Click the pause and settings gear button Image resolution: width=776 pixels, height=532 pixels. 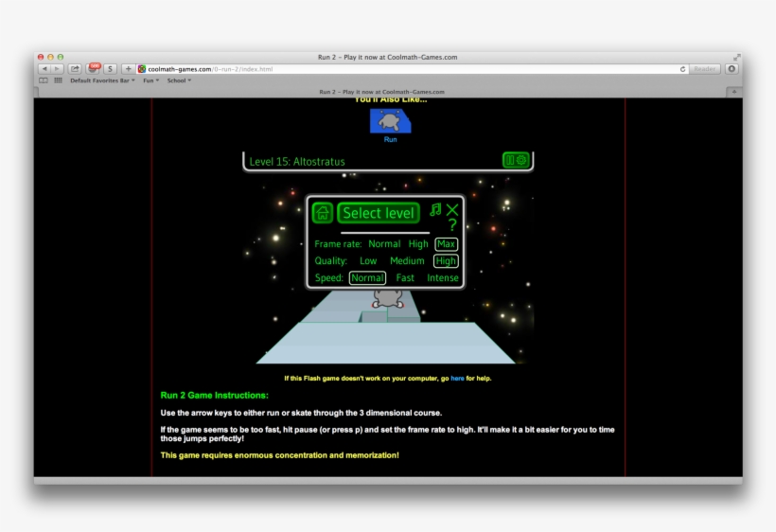pos(516,160)
